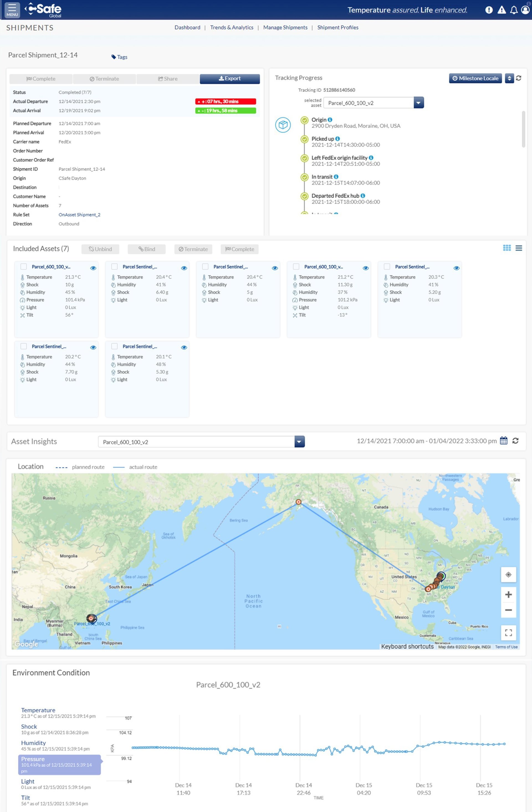
Task: Expand the selected asset dropdown
Action: (x=418, y=102)
